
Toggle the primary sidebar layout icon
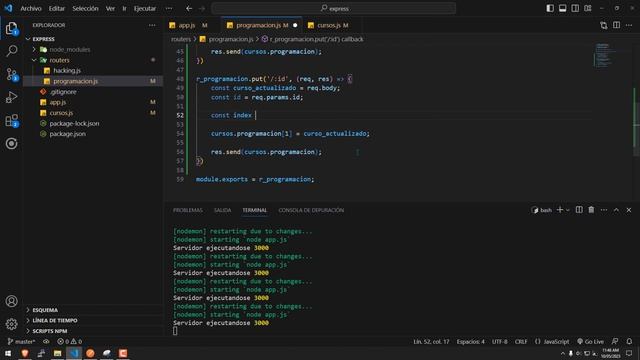pyautogui.click(x=550, y=8)
